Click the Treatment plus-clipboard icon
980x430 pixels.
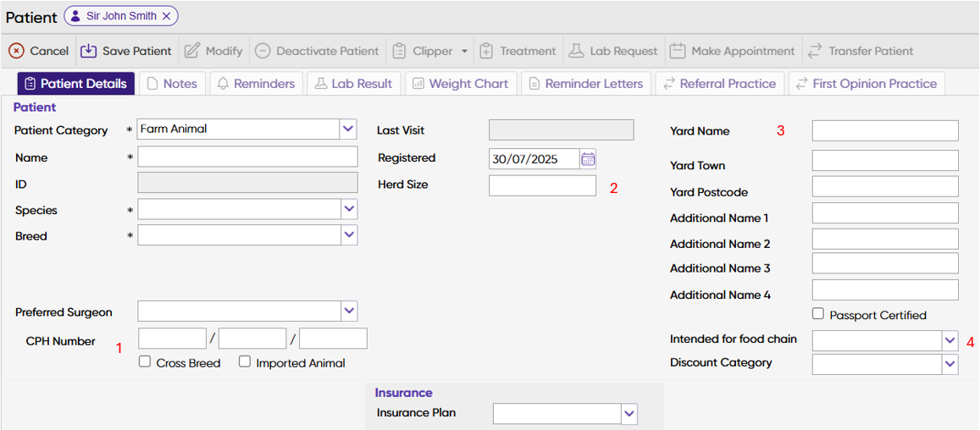coord(486,52)
